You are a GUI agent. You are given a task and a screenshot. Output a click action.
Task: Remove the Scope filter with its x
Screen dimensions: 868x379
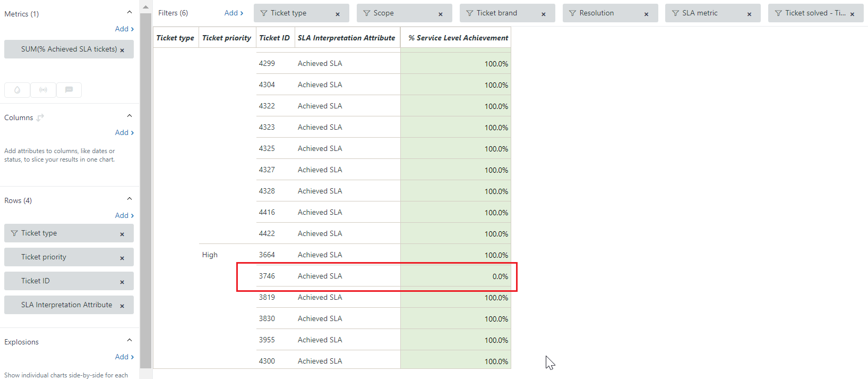[x=440, y=14]
